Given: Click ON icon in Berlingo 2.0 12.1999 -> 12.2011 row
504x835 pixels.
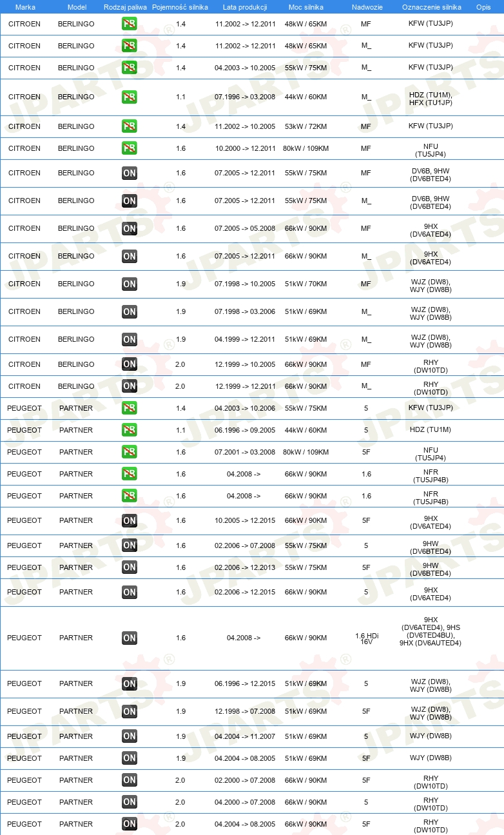Looking at the screenshot, I should click(x=130, y=386).
